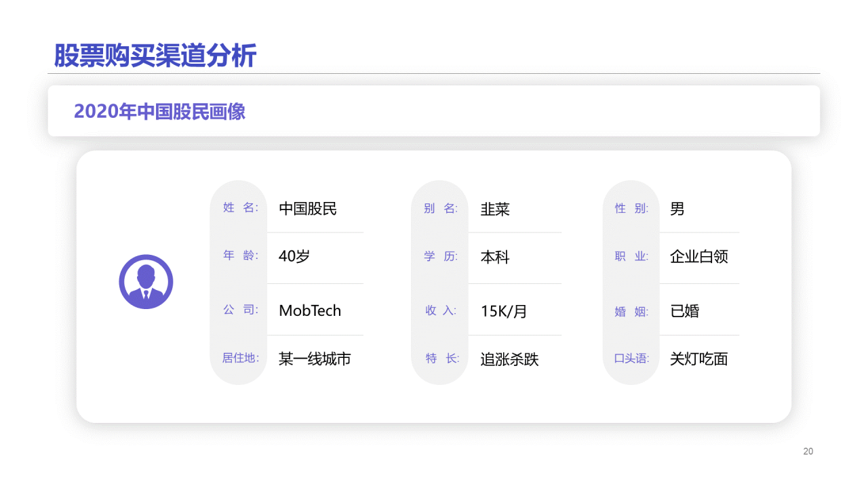Click the purple user avatar icon
Image resolution: width=868 pixels, height=488 pixels.
(146, 282)
